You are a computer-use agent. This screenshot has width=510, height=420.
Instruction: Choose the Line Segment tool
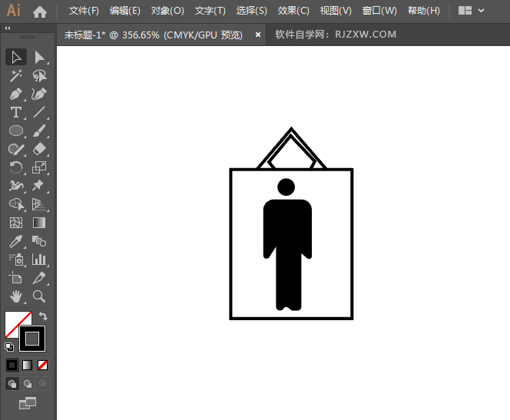pyautogui.click(x=39, y=112)
